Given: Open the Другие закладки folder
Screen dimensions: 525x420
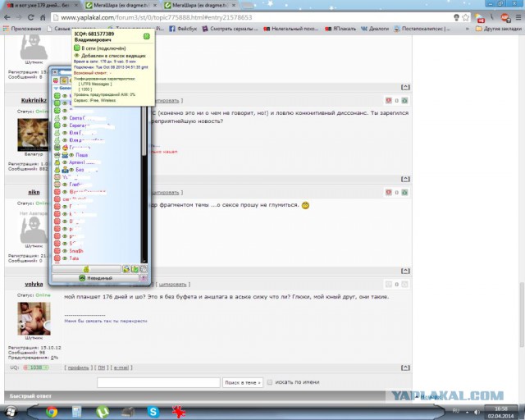Looking at the screenshot, I should click(x=499, y=29).
